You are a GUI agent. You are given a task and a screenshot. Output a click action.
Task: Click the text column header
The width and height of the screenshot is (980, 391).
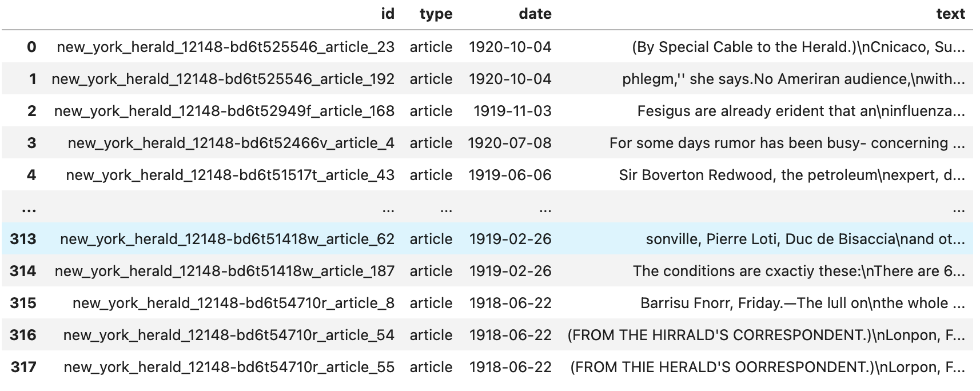coord(950,14)
